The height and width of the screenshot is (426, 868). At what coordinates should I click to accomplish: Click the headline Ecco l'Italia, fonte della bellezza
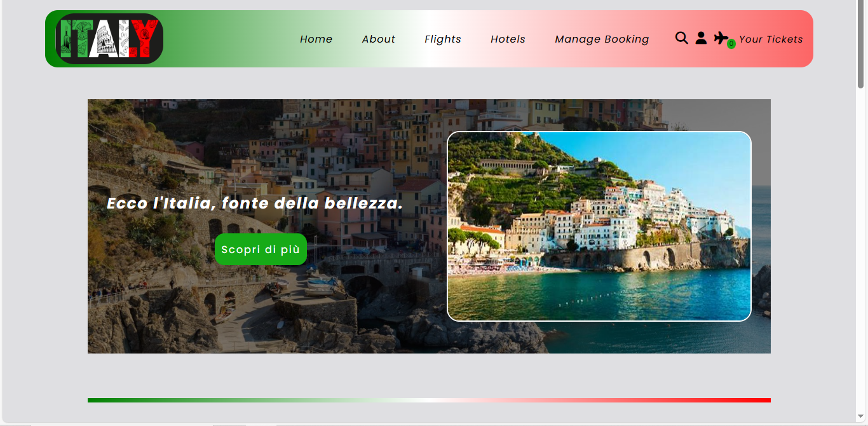(255, 203)
